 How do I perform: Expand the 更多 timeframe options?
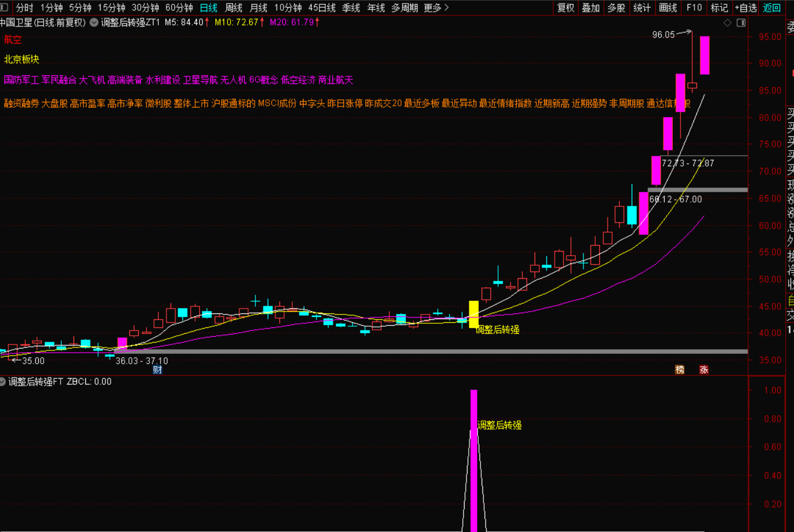(x=436, y=8)
